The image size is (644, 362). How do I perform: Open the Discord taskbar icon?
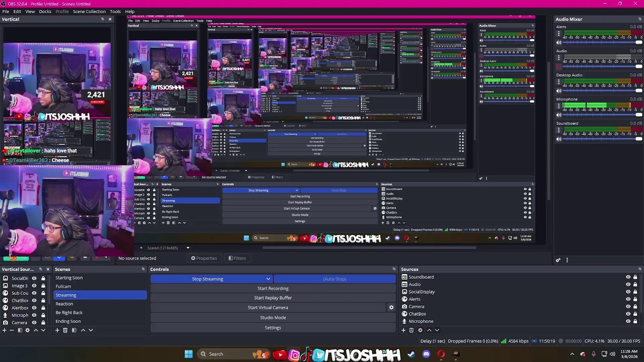pyautogui.click(x=426, y=354)
